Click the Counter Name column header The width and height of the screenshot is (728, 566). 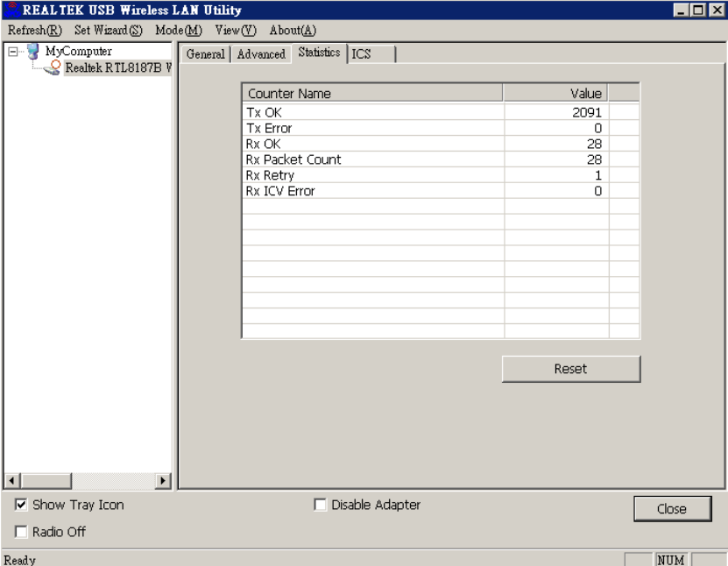372,94
